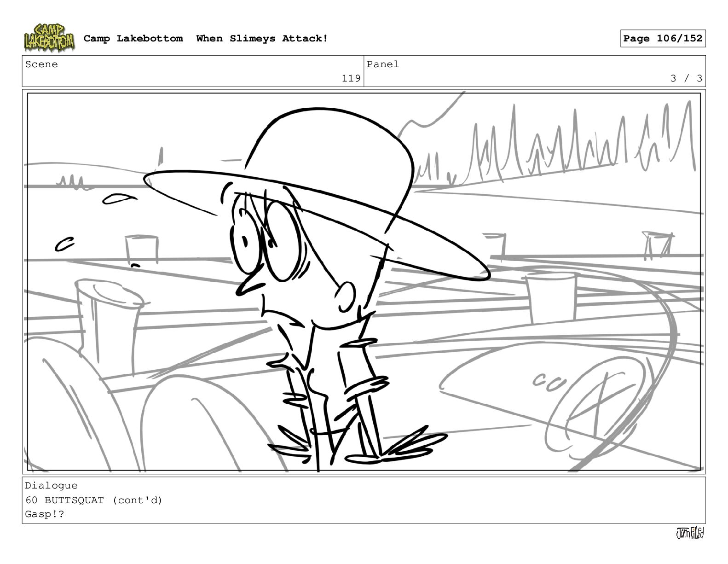The width and height of the screenshot is (728, 564).
Task: Select the dialogue text 'Gasp!?'
Action: coord(45,514)
